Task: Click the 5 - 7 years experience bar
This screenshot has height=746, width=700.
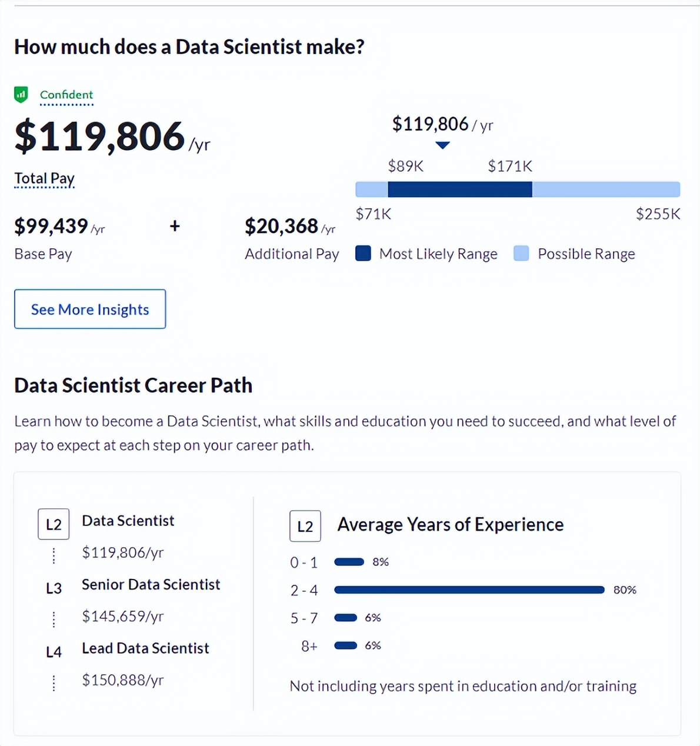Action: [345, 618]
